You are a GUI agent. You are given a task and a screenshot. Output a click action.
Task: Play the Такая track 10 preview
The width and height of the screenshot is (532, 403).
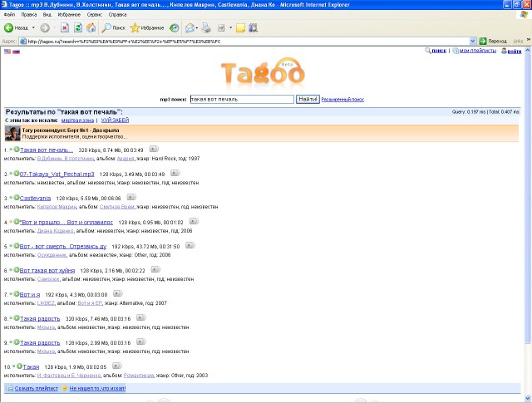[x=116, y=366]
